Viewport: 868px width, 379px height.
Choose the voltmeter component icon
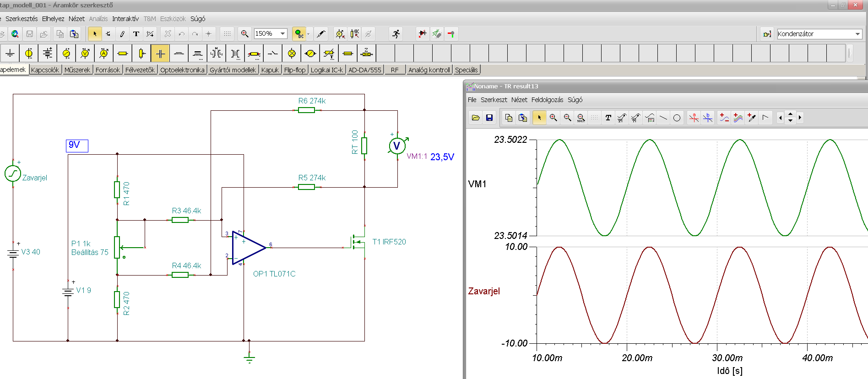[x=85, y=54]
